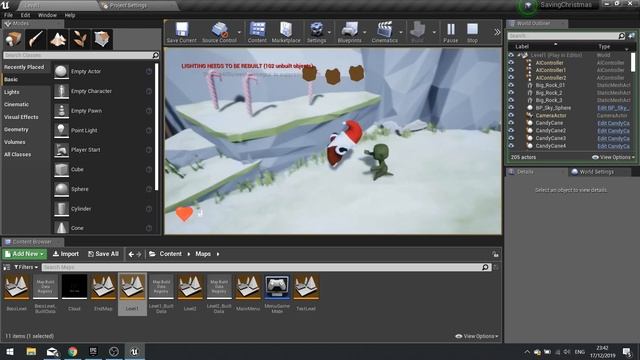
Task: Open File Explorer from taskbar
Action: [31, 351]
